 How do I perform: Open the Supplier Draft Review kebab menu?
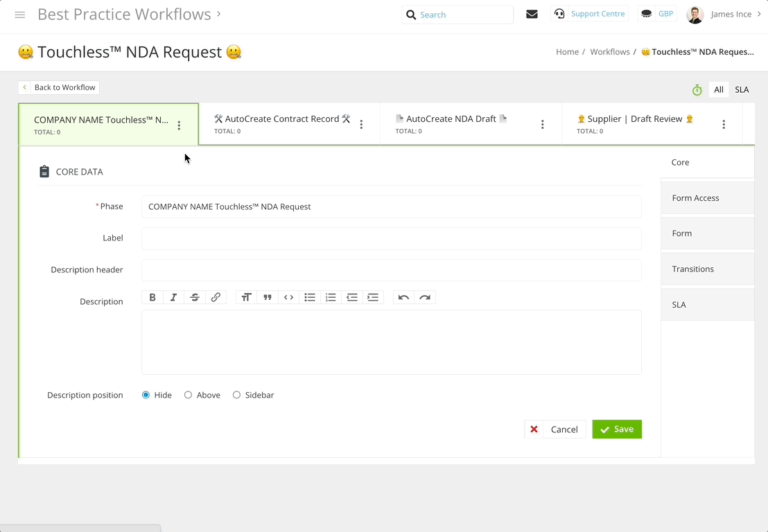(x=724, y=123)
